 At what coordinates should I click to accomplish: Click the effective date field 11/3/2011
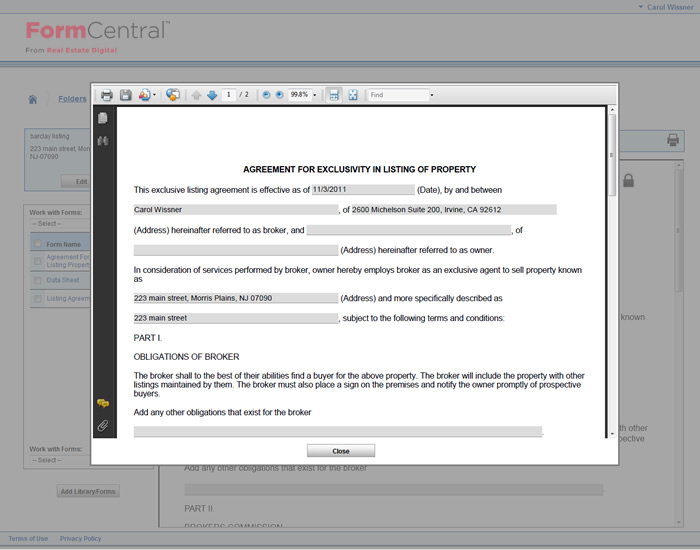click(363, 189)
